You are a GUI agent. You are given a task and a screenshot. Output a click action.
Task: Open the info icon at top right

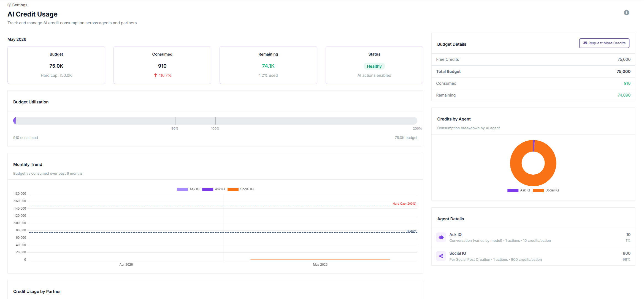click(626, 13)
